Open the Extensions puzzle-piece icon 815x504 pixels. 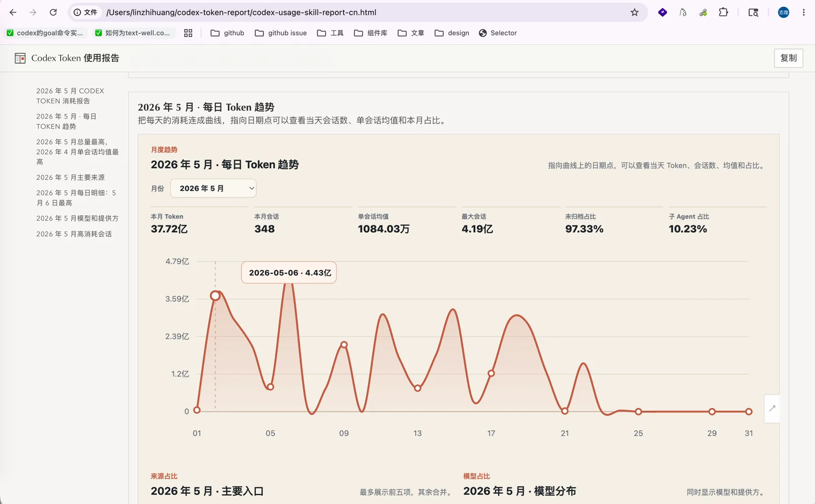[x=723, y=12]
